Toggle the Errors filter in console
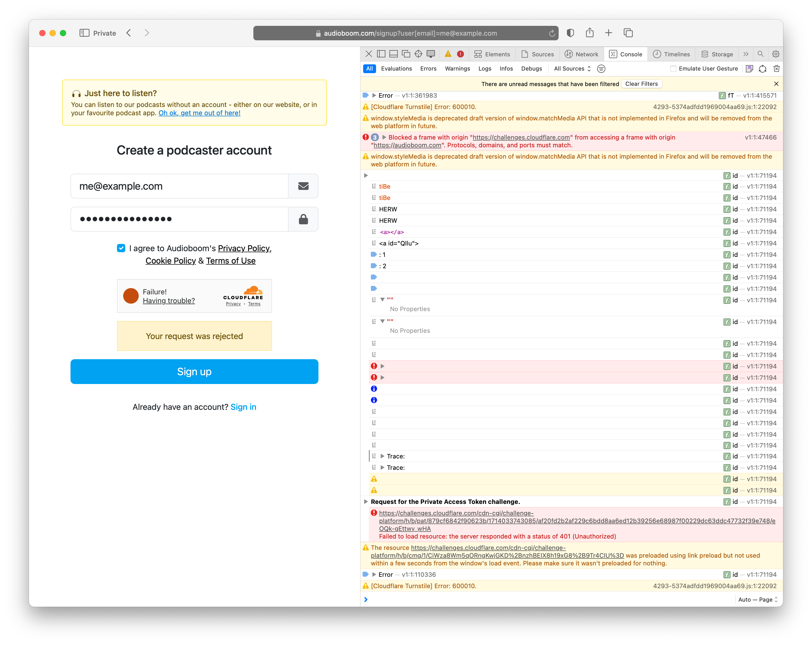This screenshot has width=812, height=645. (x=428, y=68)
